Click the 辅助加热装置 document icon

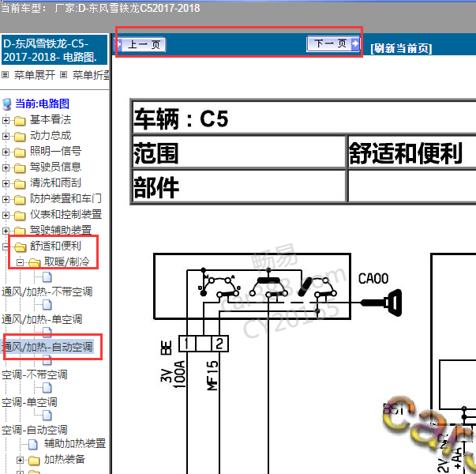point(33,445)
